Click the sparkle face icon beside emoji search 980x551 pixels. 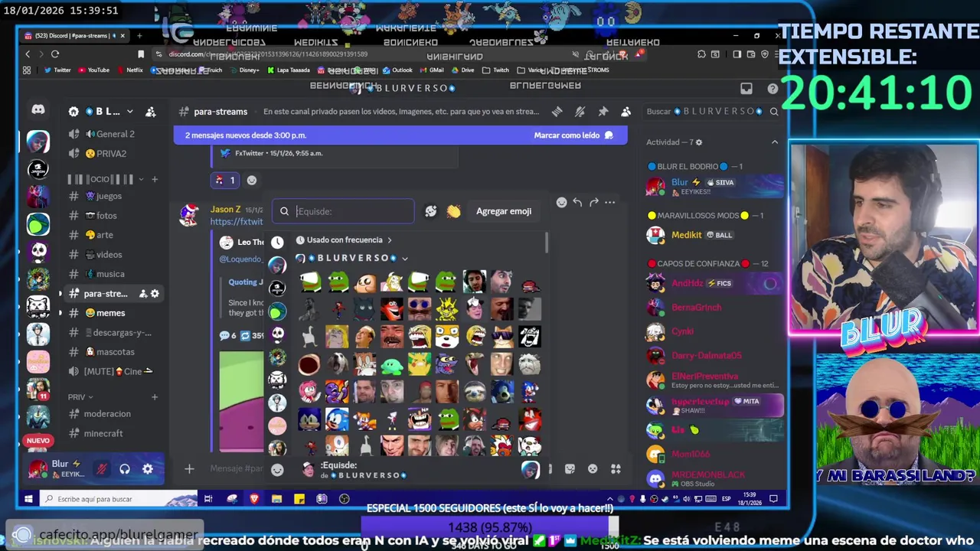431,211
